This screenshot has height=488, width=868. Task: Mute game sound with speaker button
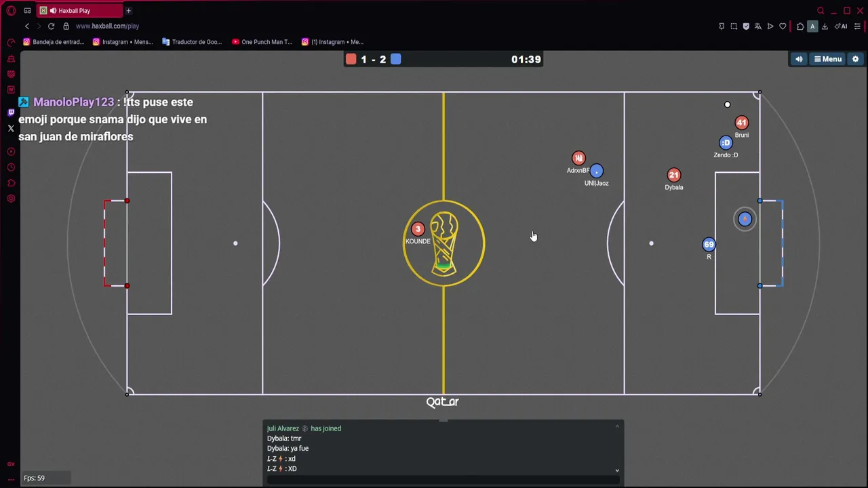click(799, 59)
